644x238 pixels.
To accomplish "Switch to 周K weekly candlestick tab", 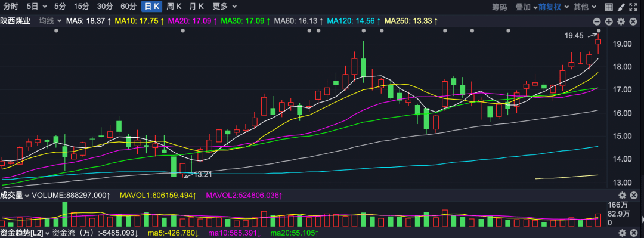I will [174, 6].
